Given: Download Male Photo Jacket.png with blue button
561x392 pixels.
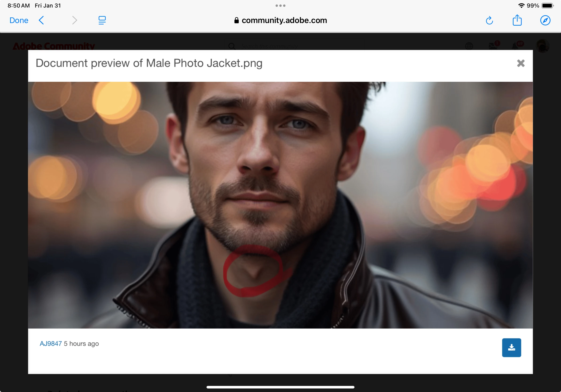Looking at the screenshot, I should (x=511, y=348).
